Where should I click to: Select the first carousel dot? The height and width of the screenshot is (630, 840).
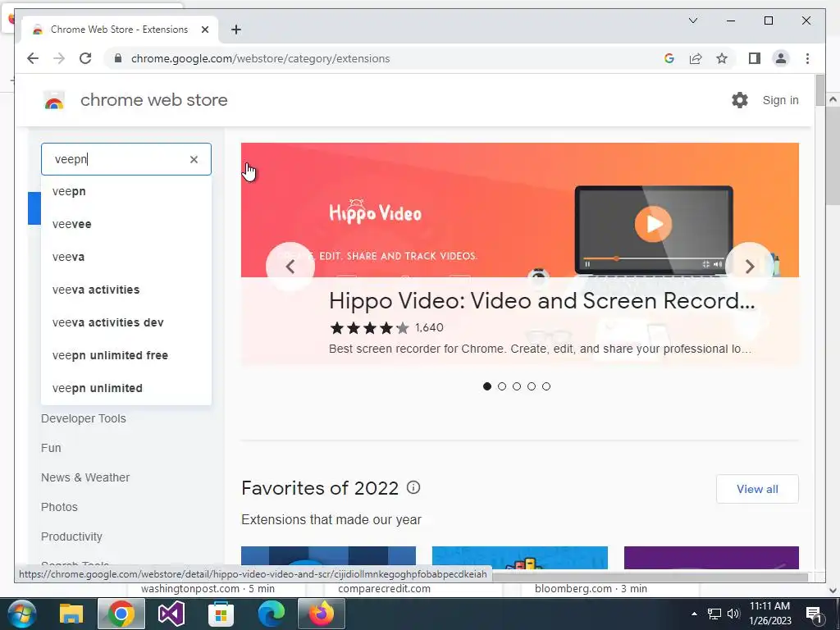click(x=487, y=386)
